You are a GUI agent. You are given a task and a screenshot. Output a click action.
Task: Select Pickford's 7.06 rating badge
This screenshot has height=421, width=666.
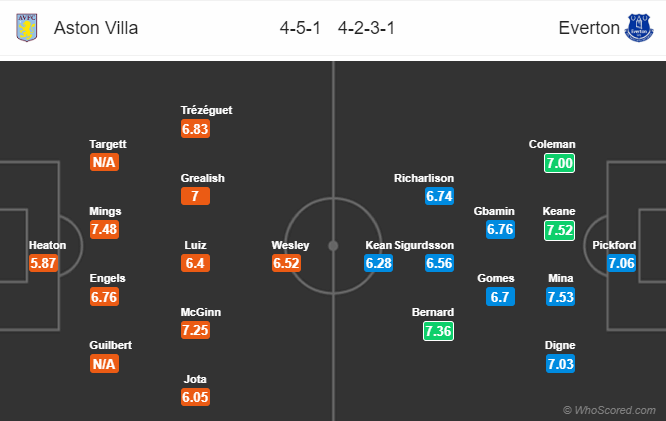621,263
